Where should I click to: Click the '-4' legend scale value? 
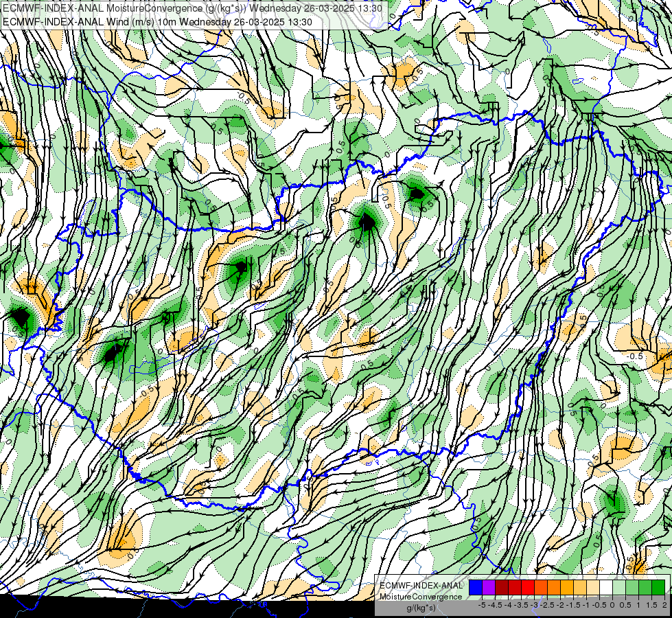[x=508, y=605]
